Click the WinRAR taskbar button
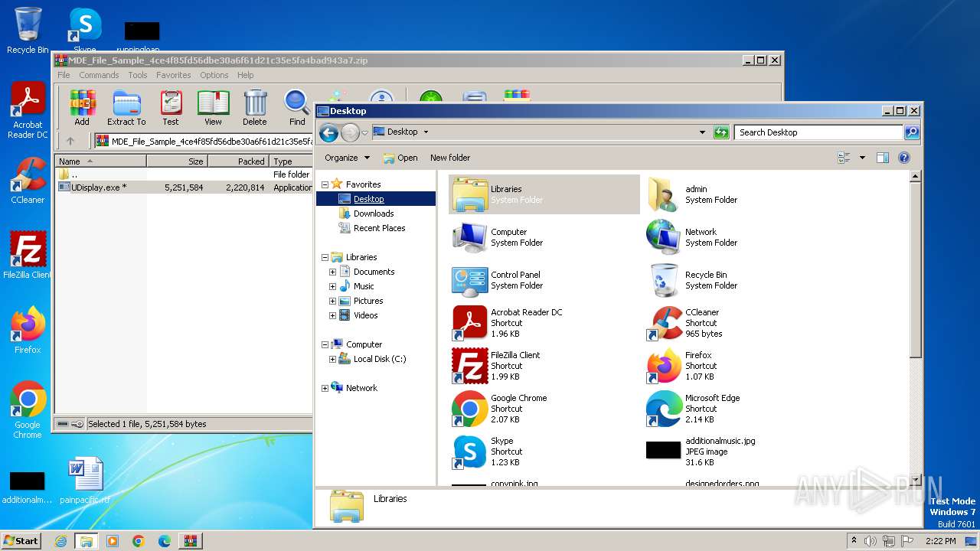 (x=191, y=541)
